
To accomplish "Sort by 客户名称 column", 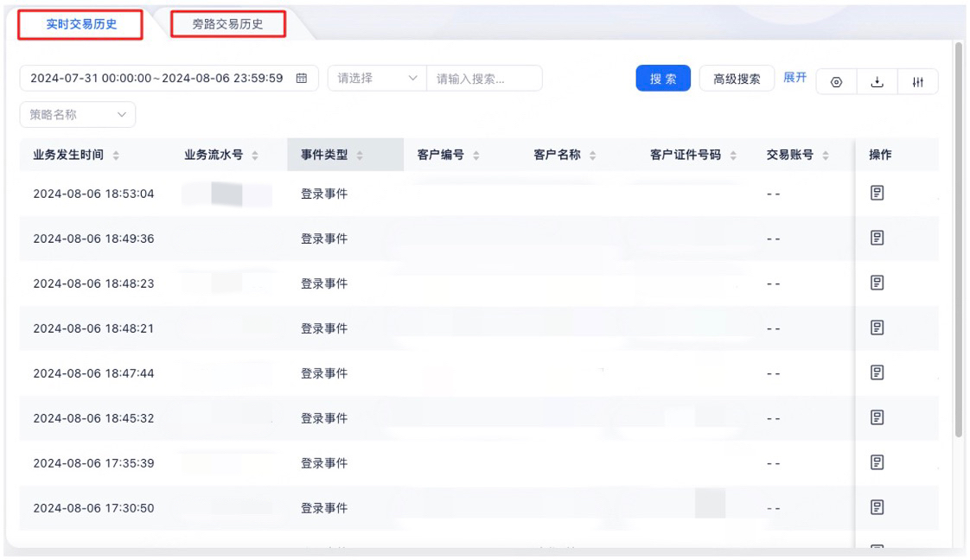I will [x=593, y=156].
